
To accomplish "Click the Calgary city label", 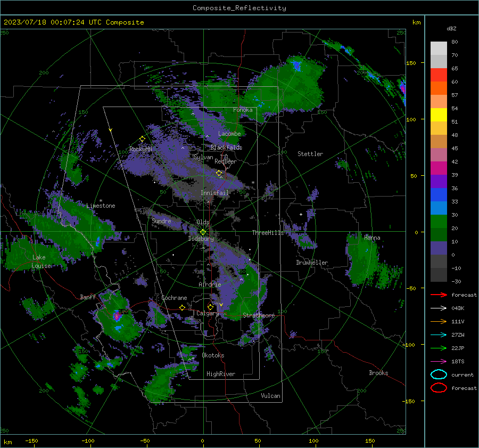I will pos(208,313).
